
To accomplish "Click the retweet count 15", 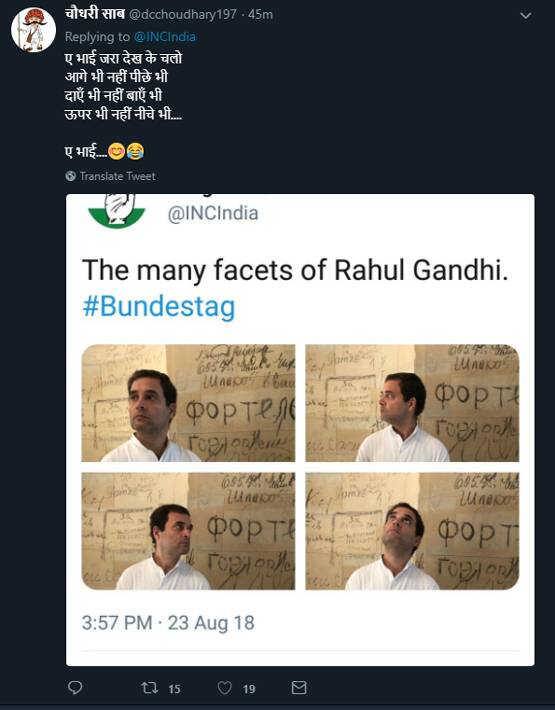I will coord(174,689).
